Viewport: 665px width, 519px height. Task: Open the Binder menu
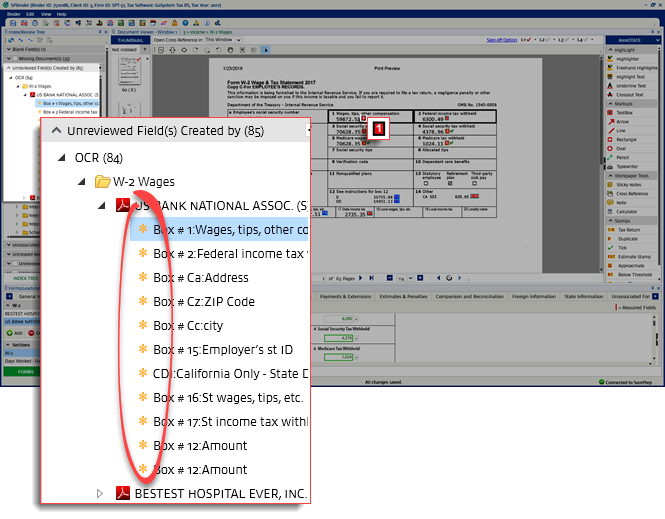(14, 14)
